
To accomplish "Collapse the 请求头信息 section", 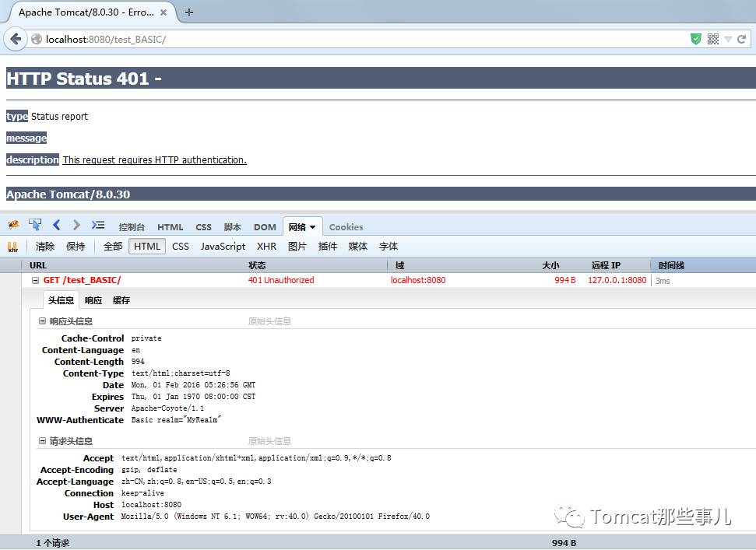I will pos(42,440).
